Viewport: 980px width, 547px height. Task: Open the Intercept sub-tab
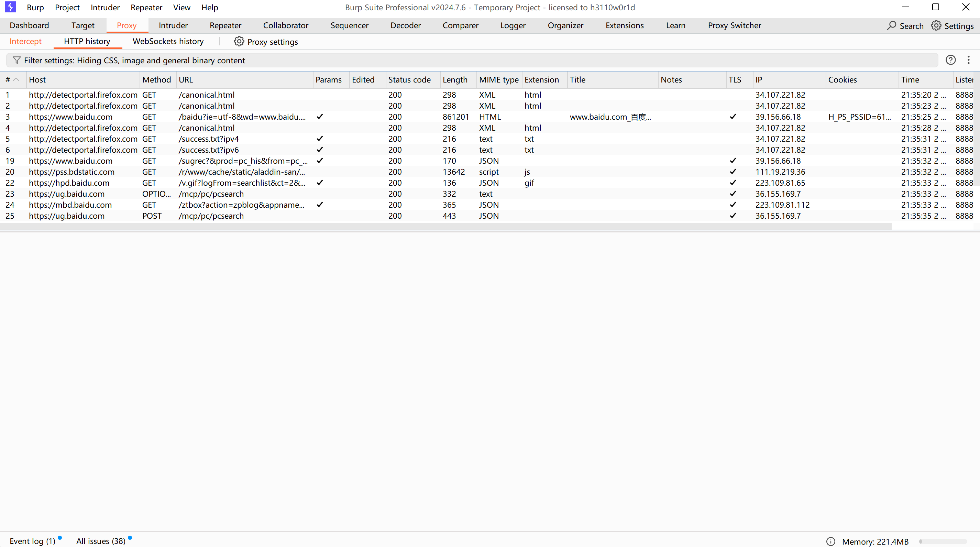(25, 42)
